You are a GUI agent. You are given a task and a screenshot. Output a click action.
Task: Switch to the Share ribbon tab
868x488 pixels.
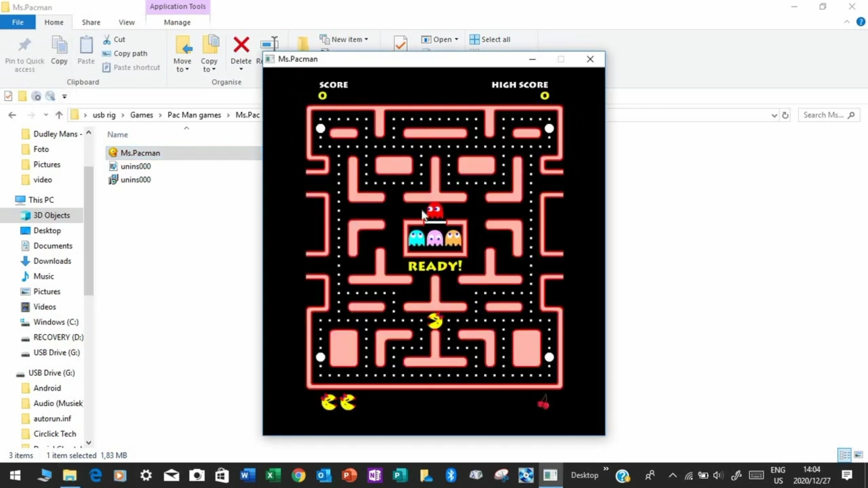(91, 22)
